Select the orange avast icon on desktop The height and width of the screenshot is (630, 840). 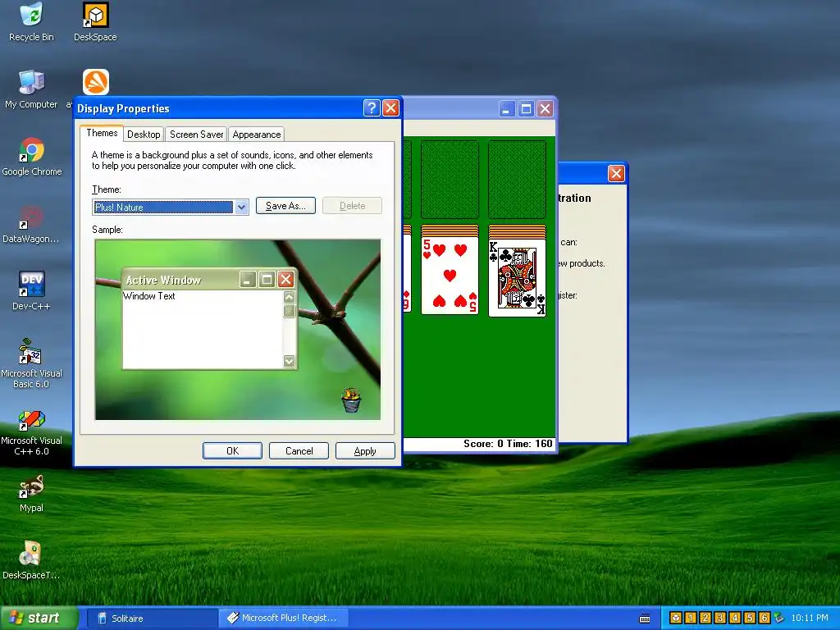(95, 83)
